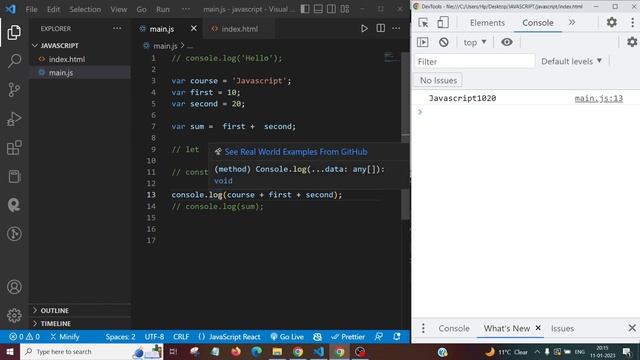This screenshot has width=640, height=360.
Task: Switch to Elements tab in DevTools
Action: point(487,23)
